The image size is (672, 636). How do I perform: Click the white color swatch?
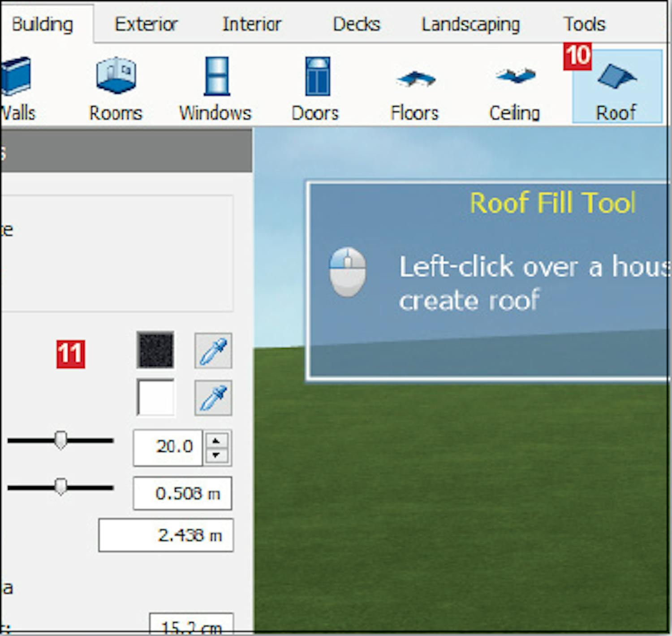pyautogui.click(x=155, y=398)
